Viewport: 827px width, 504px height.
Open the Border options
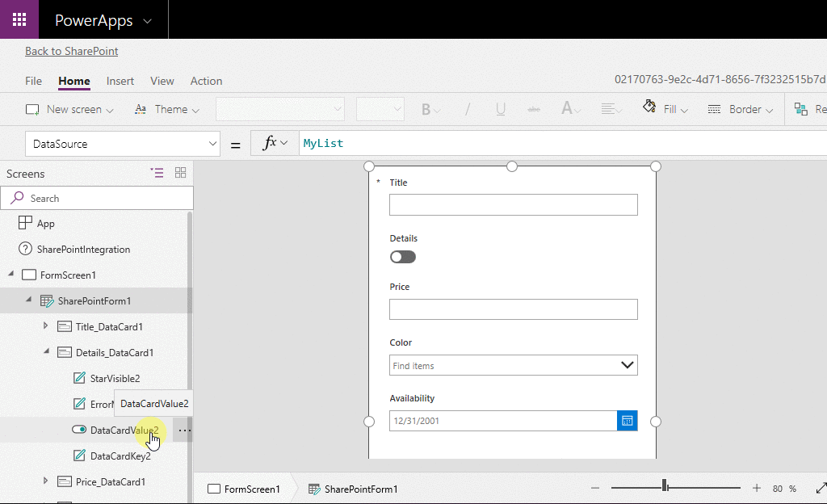(741, 109)
